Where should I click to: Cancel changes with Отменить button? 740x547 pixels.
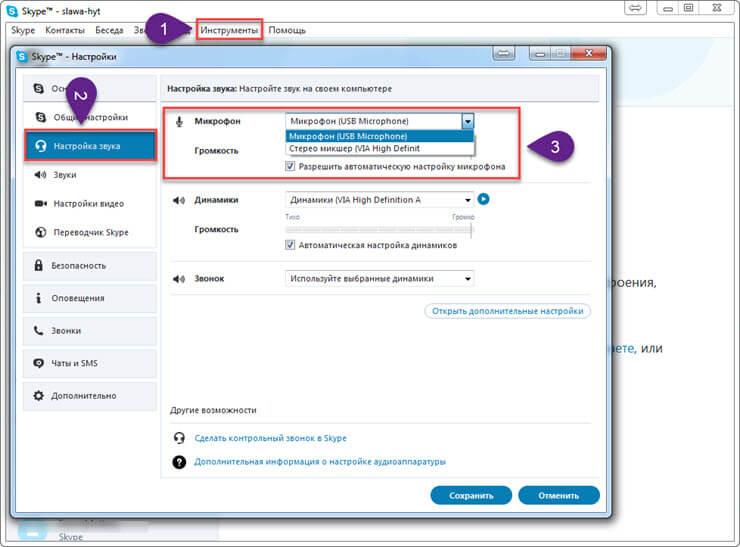click(x=559, y=496)
